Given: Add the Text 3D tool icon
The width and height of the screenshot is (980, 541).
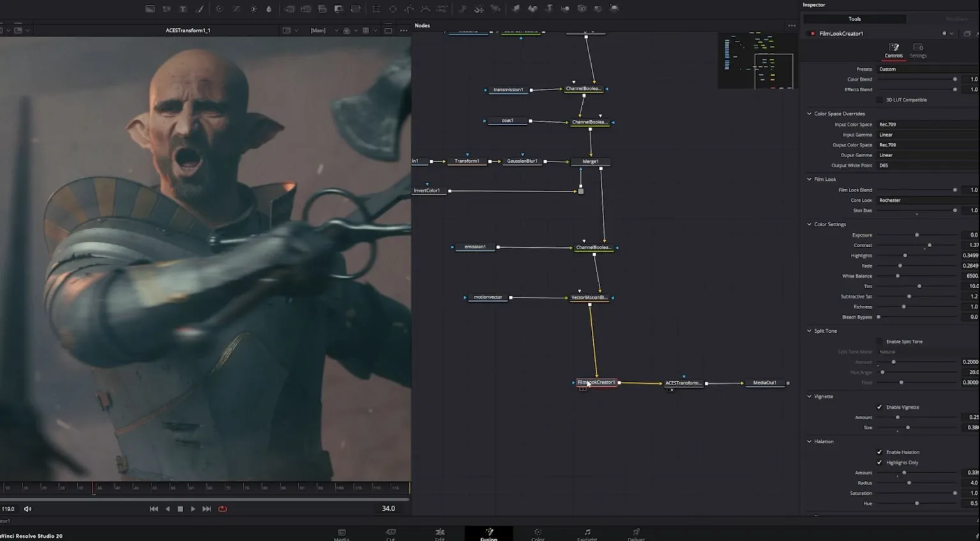Looking at the screenshot, I should point(548,8).
